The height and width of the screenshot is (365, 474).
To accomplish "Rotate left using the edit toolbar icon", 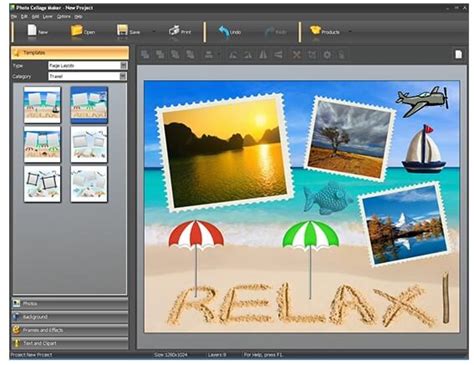I will tap(233, 54).
